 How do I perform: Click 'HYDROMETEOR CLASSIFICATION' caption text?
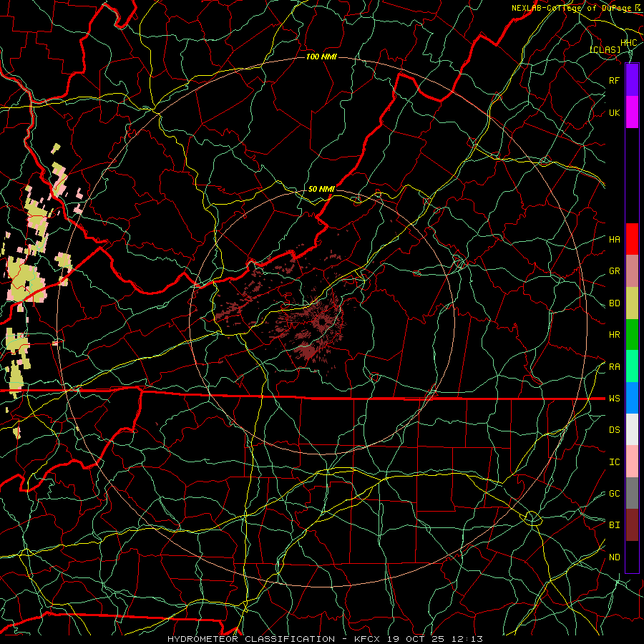(251, 639)
